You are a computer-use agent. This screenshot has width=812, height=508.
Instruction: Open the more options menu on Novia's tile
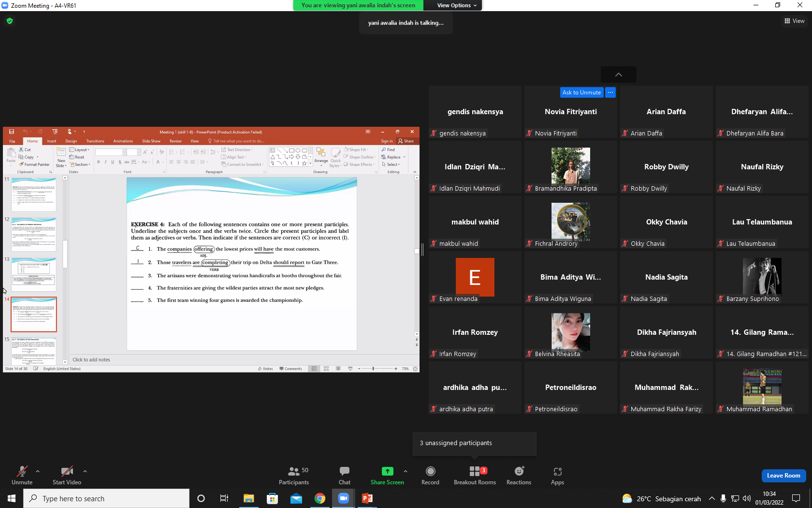(610, 92)
